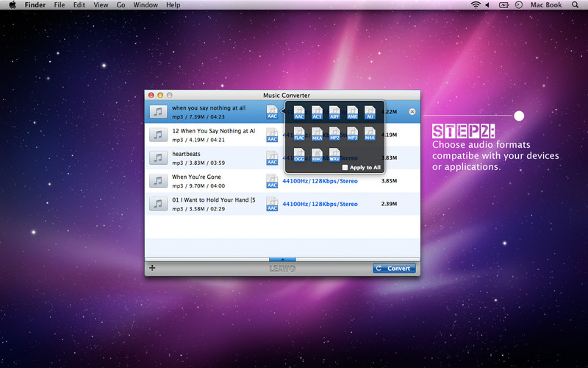Click 'mp3 / 9.70M / 04:00' info text
Screen dimensions: 588x368
pos(198,186)
